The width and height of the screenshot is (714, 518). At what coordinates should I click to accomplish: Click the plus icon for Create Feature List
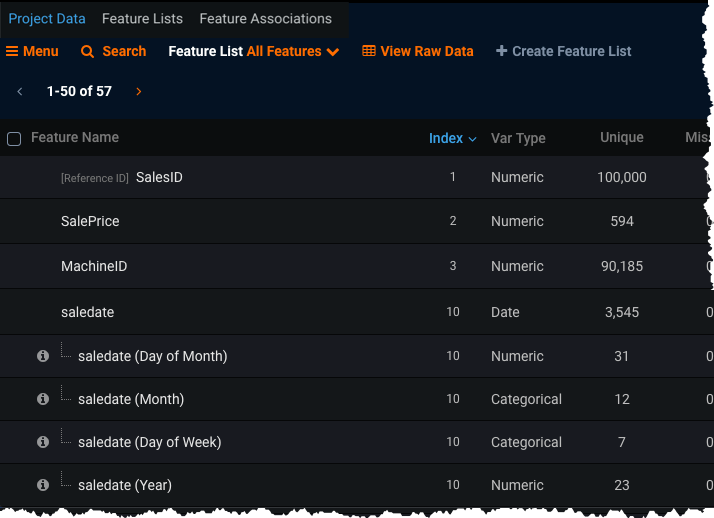point(501,51)
